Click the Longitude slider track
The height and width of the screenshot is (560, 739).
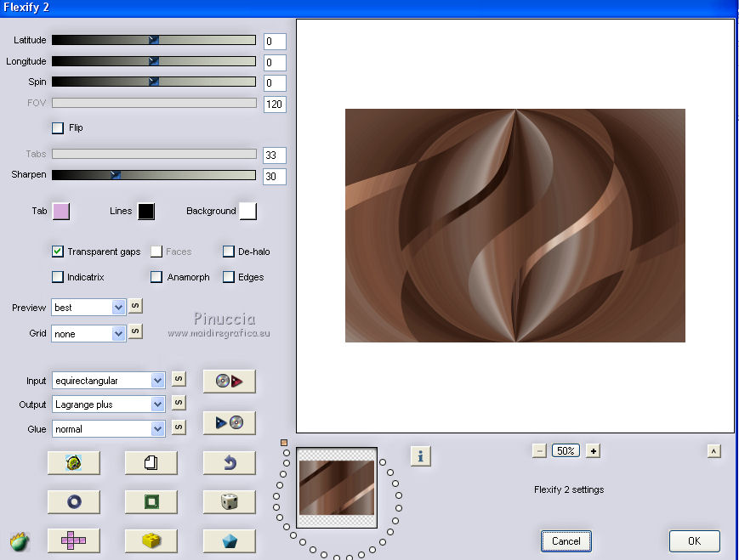(154, 61)
